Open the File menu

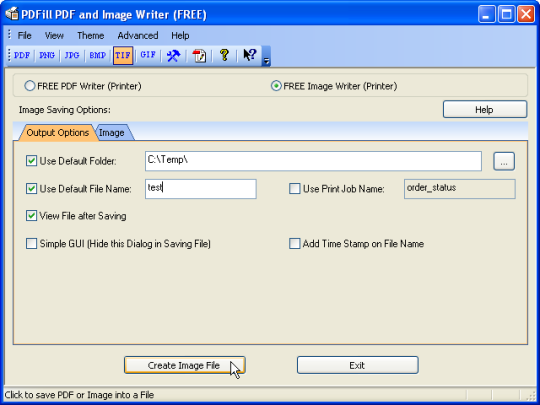click(24, 35)
